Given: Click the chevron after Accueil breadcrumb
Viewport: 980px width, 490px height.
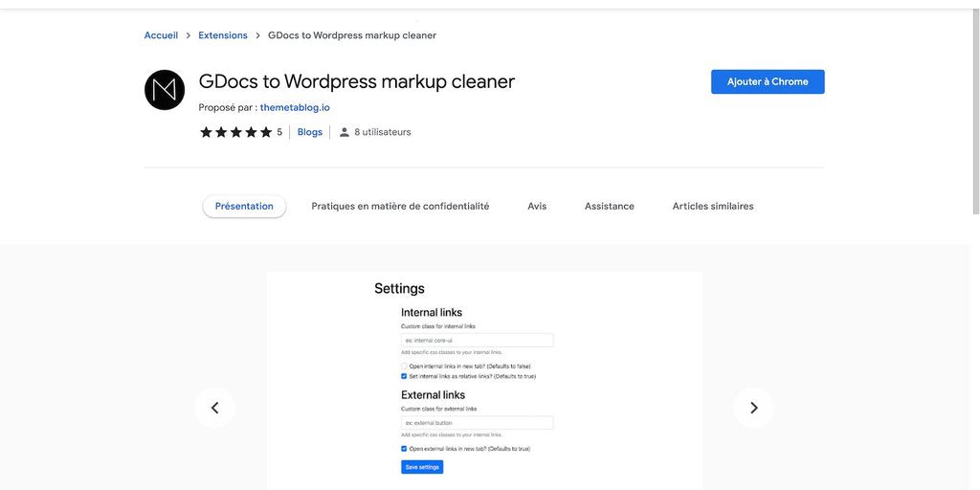Looking at the screenshot, I should pos(189,35).
